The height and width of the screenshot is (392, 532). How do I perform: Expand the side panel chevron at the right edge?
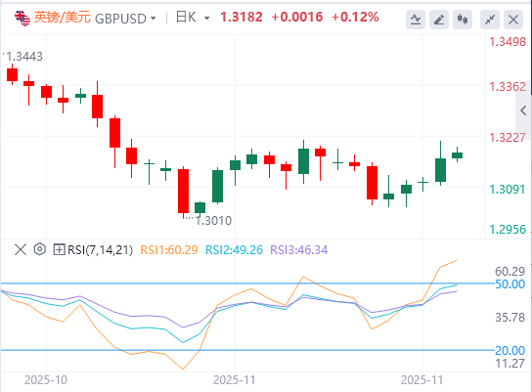[x=523, y=110]
